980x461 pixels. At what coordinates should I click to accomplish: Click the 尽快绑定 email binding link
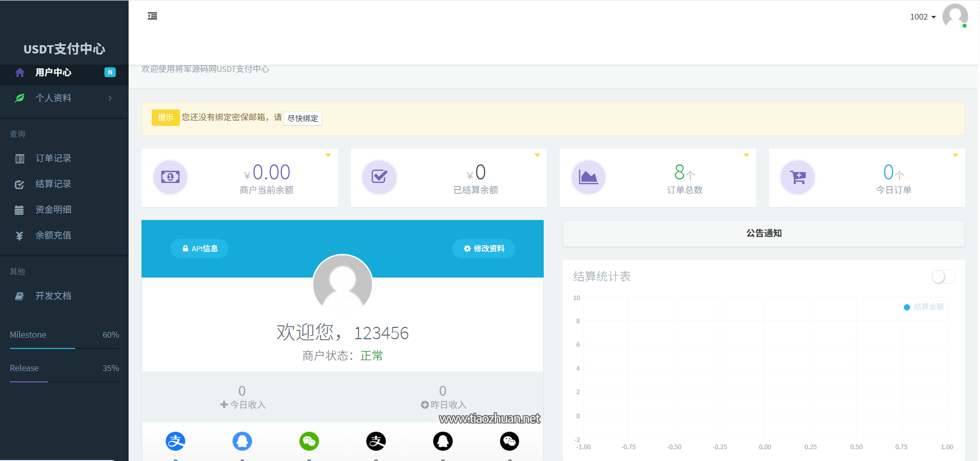click(x=302, y=119)
